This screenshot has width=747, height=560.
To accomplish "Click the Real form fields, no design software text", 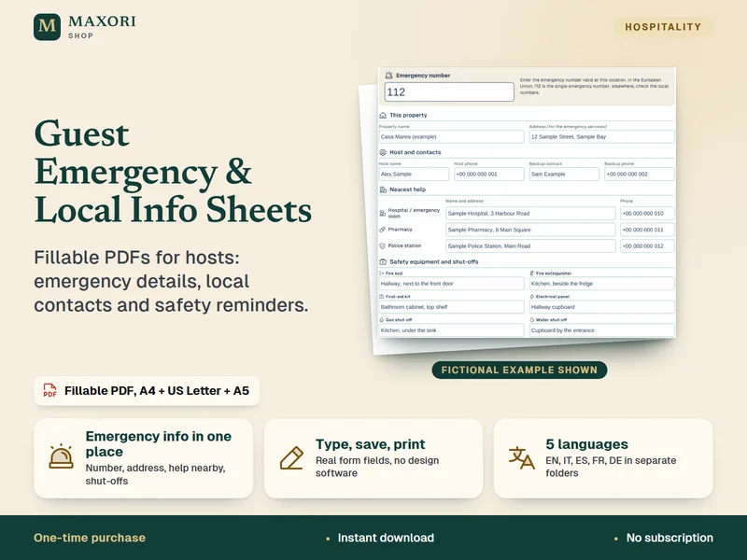I will pos(377,467).
